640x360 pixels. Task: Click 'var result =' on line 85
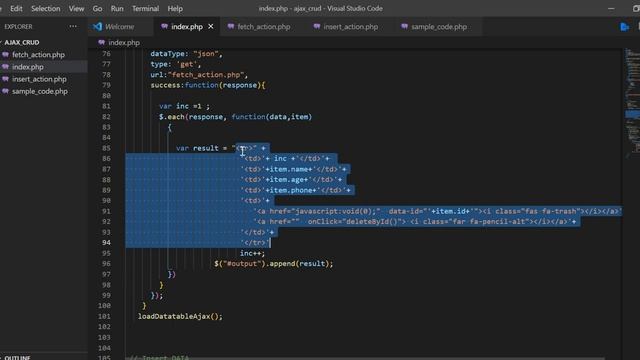(x=202, y=148)
